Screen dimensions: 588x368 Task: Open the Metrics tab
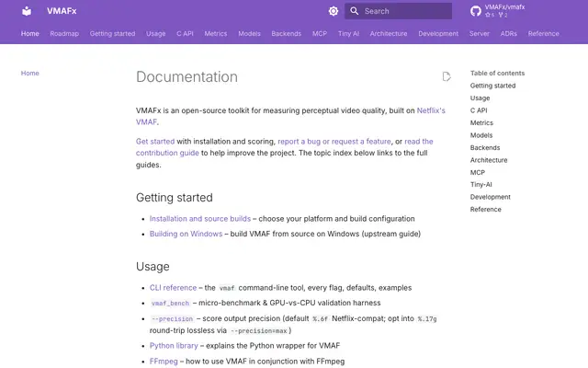click(x=216, y=33)
